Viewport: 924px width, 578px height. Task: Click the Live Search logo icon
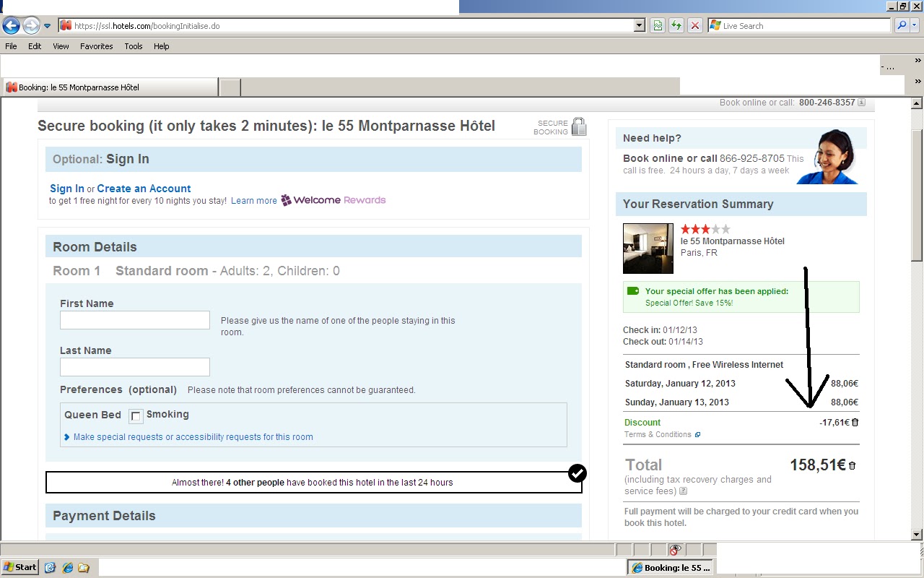pyautogui.click(x=715, y=25)
